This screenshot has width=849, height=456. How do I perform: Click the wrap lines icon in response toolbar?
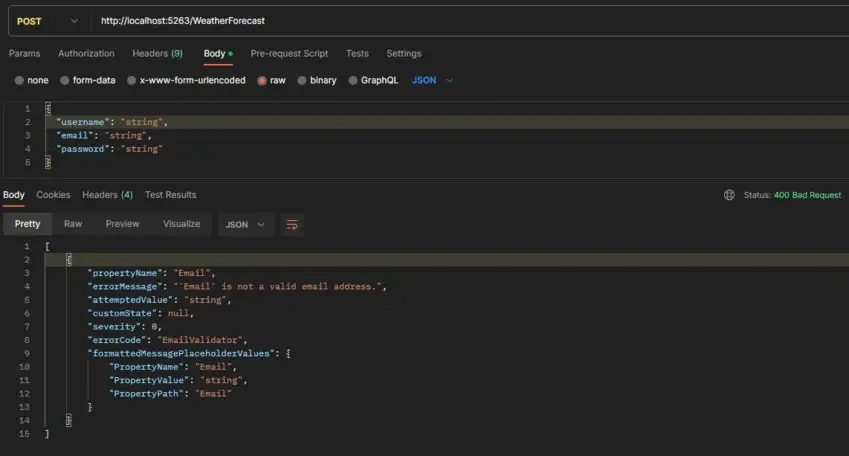point(292,225)
